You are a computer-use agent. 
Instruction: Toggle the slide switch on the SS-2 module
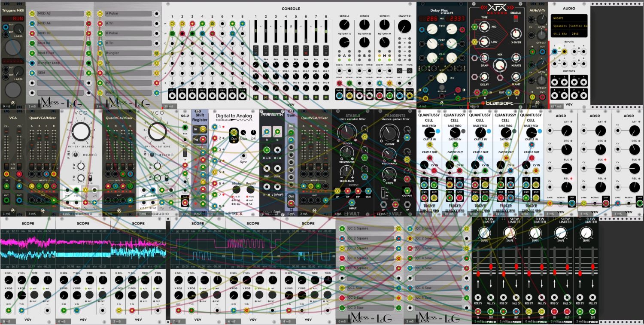pos(185,152)
